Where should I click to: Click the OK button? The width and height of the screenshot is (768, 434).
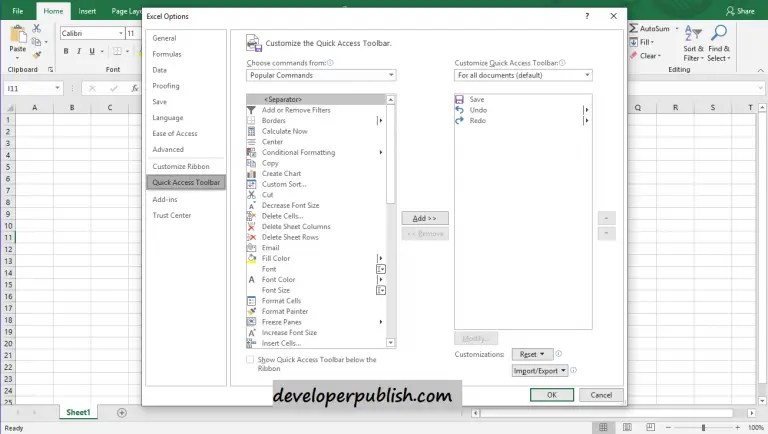[x=552, y=395]
